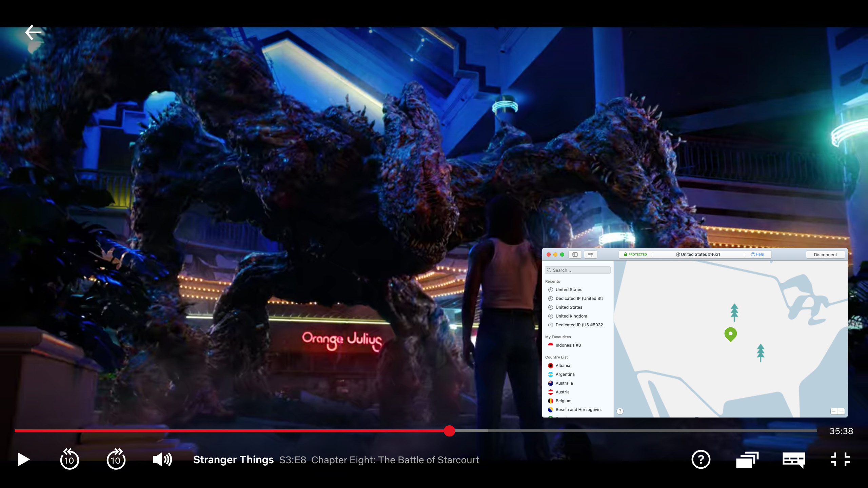Click the help question mark icon
This screenshot has width=868, height=488.
701,460
